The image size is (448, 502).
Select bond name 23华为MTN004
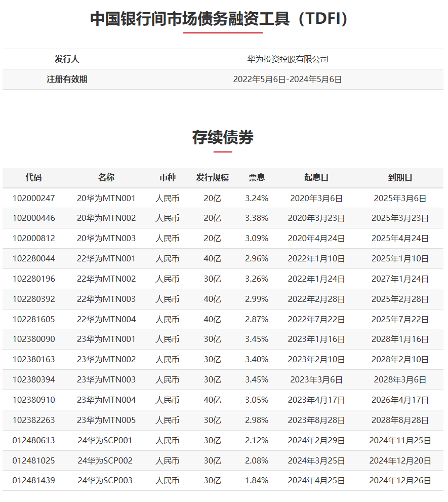click(x=106, y=400)
